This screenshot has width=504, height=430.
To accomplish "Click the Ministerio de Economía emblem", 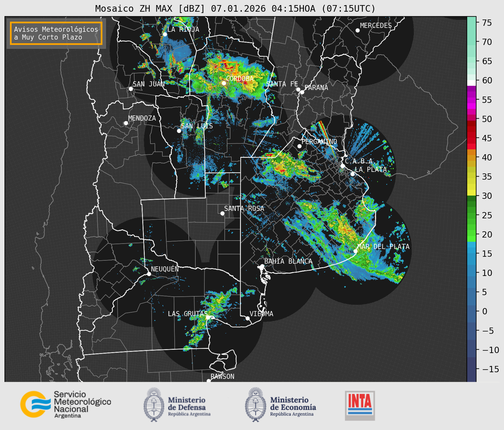I will point(255,405).
